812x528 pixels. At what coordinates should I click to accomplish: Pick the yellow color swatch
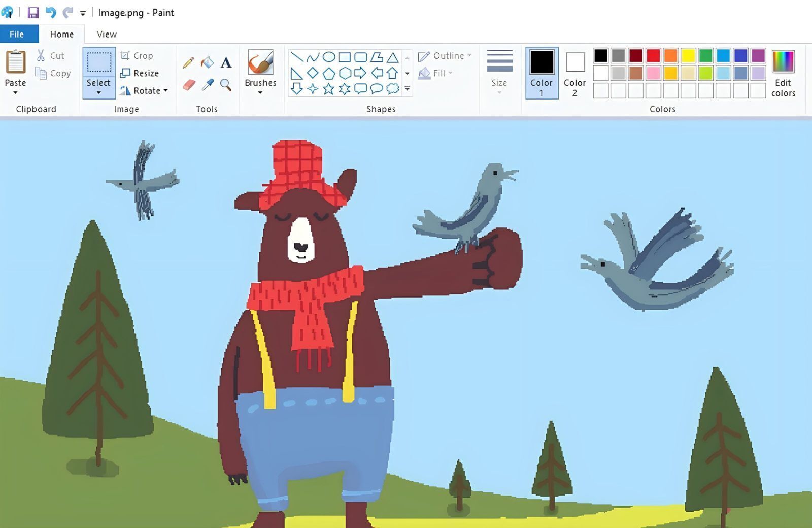[x=688, y=55]
